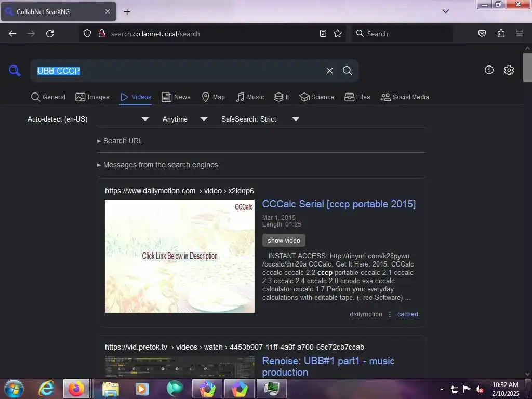Image resolution: width=532 pixels, height=399 pixels.
Task: Open the Social Media category tab
Action: [405, 97]
